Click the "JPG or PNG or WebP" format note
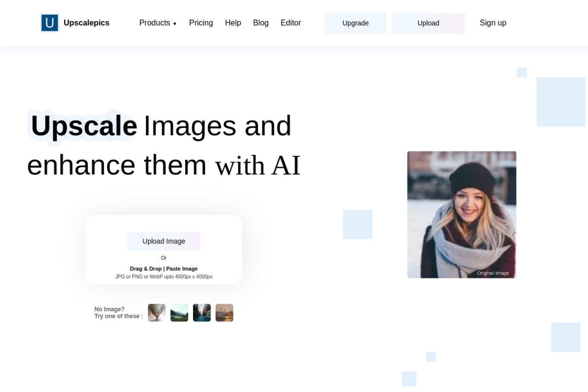Screen dimensions: 588x392 click(x=164, y=277)
